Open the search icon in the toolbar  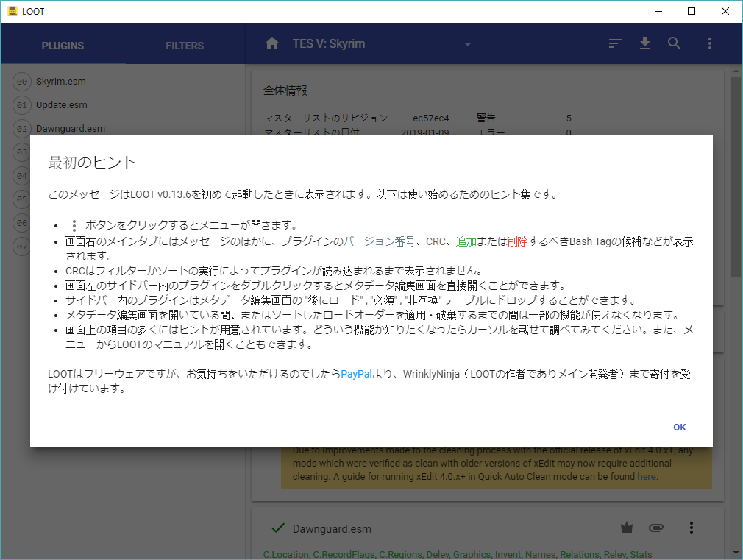pos(675,43)
